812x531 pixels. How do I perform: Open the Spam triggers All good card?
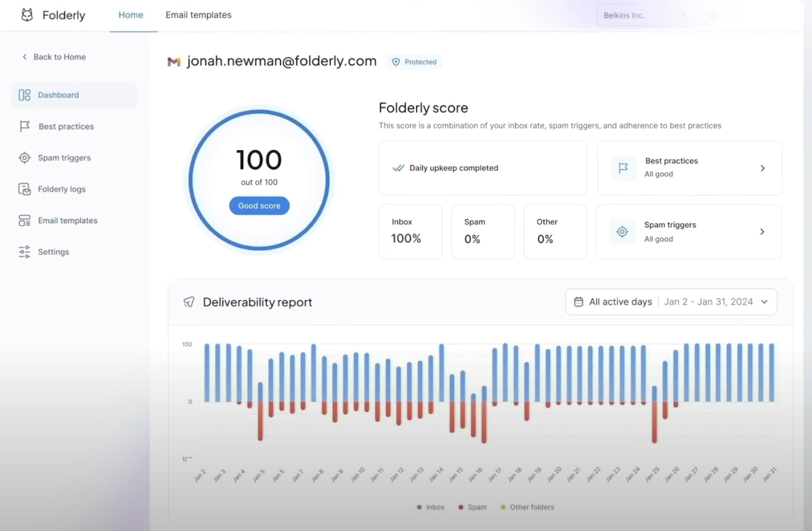pos(689,232)
